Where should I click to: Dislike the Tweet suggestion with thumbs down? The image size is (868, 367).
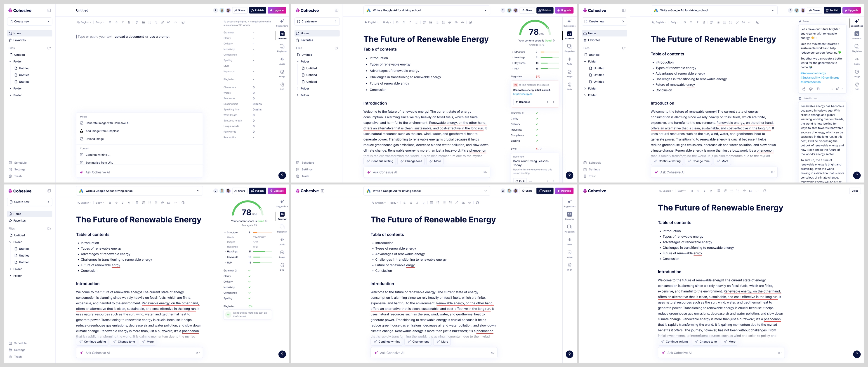pyautogui.click(x=811, y=89)
